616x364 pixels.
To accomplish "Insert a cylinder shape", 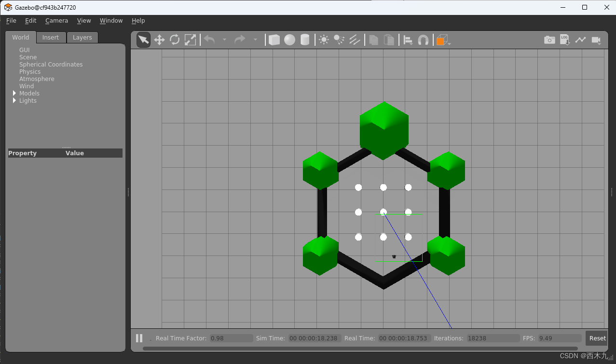I will (305, 40).
